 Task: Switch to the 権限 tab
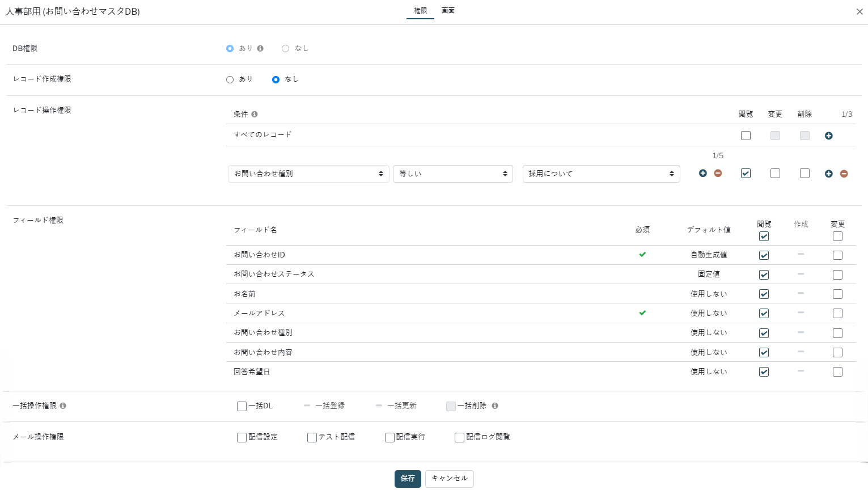(x=420, y=11)
